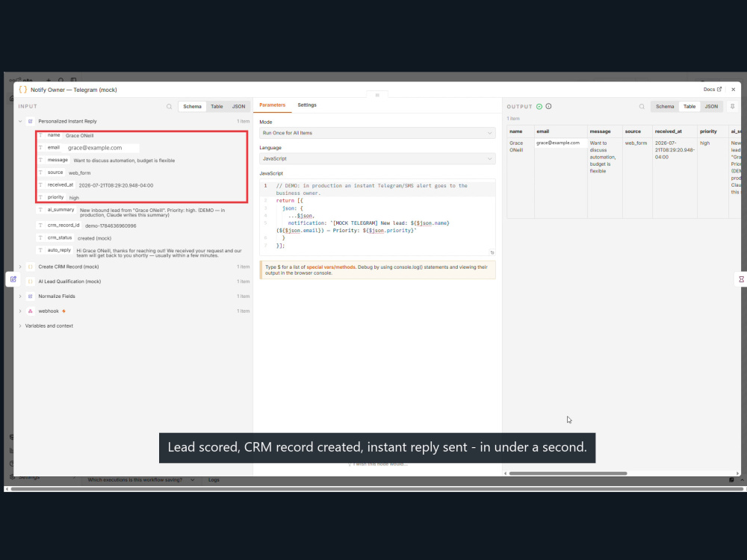747x560 pixels.
Task: Switch input view to JSON
Action: [239, 107]
